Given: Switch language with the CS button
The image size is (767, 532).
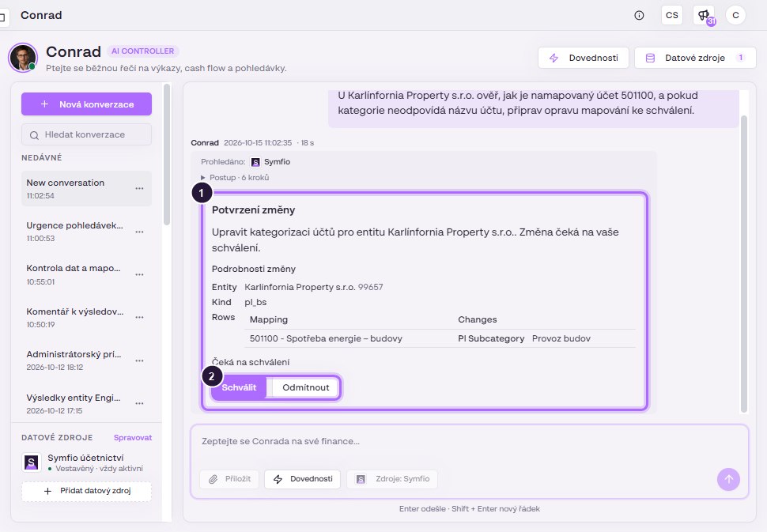Looking at the screenshot, I should pyautogui.click(x=671, y=15).
